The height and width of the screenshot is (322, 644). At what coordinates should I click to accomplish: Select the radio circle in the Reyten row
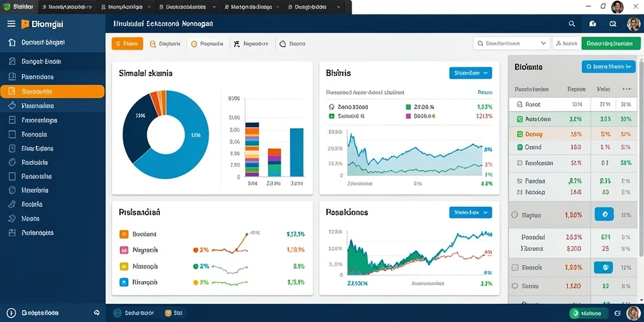514,215
